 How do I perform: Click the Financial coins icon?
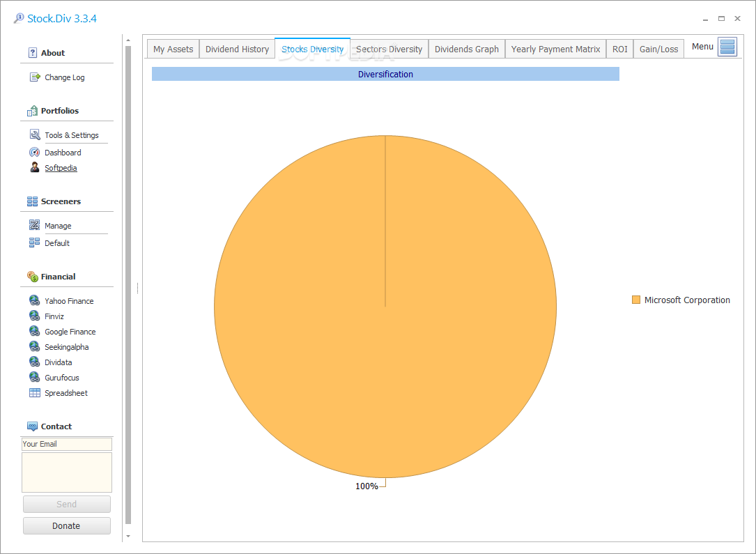click(x=32, y=277)
